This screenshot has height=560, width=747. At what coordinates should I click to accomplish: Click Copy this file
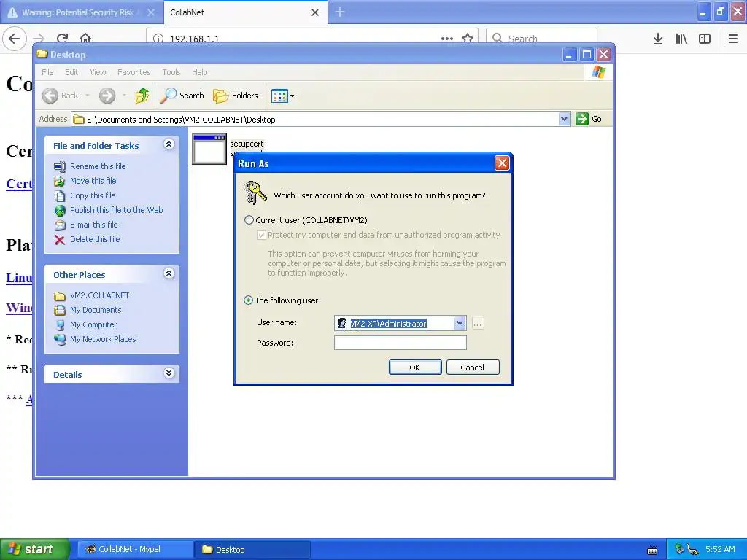click(x=93, y=195)
